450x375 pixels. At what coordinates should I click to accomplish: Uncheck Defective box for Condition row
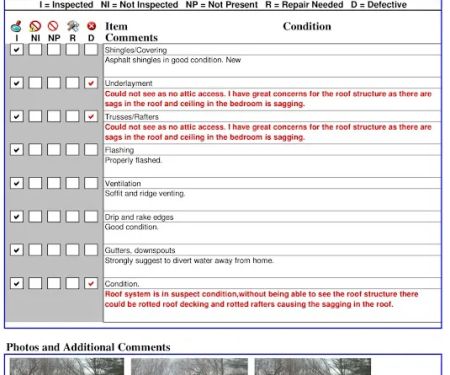[91, 283]
